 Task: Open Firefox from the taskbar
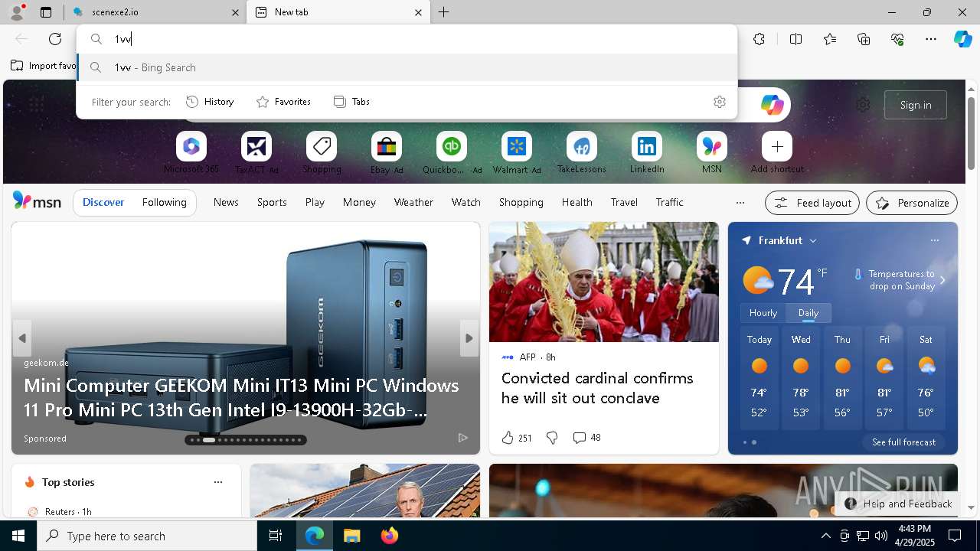click(x=389, y=536)
